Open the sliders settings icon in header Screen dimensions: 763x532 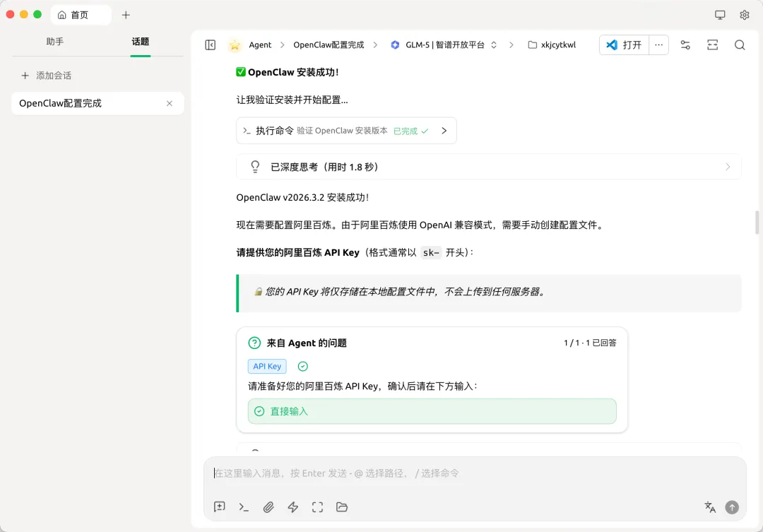685,45
